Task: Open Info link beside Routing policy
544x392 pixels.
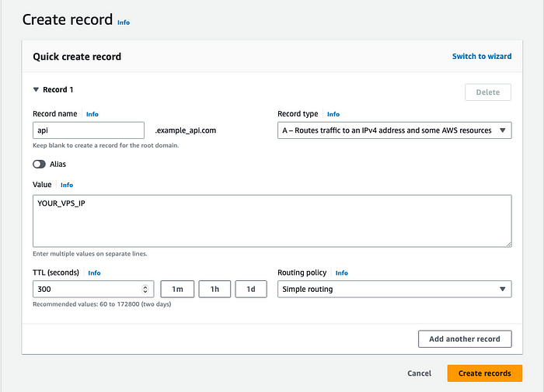Action: click(342, 272)
